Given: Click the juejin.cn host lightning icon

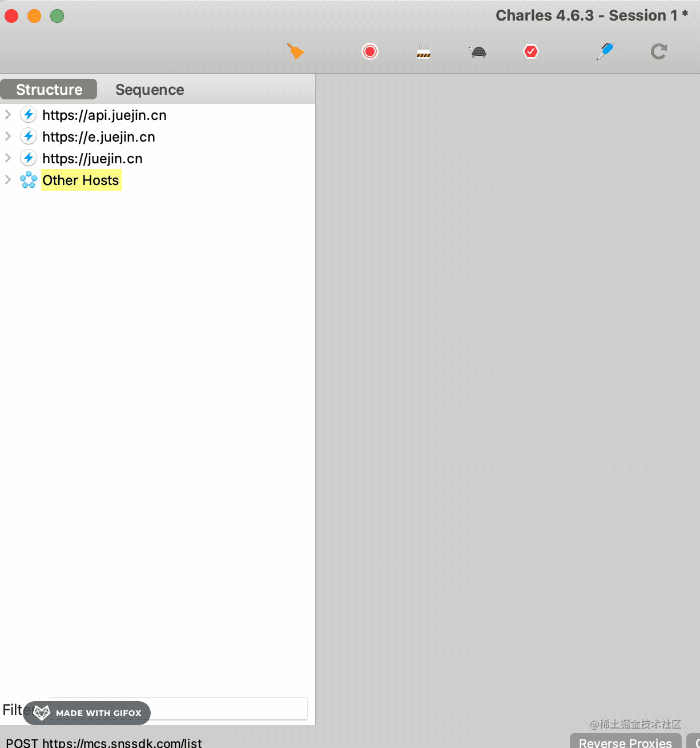Looking at the screenshot, I should [29, 158].
